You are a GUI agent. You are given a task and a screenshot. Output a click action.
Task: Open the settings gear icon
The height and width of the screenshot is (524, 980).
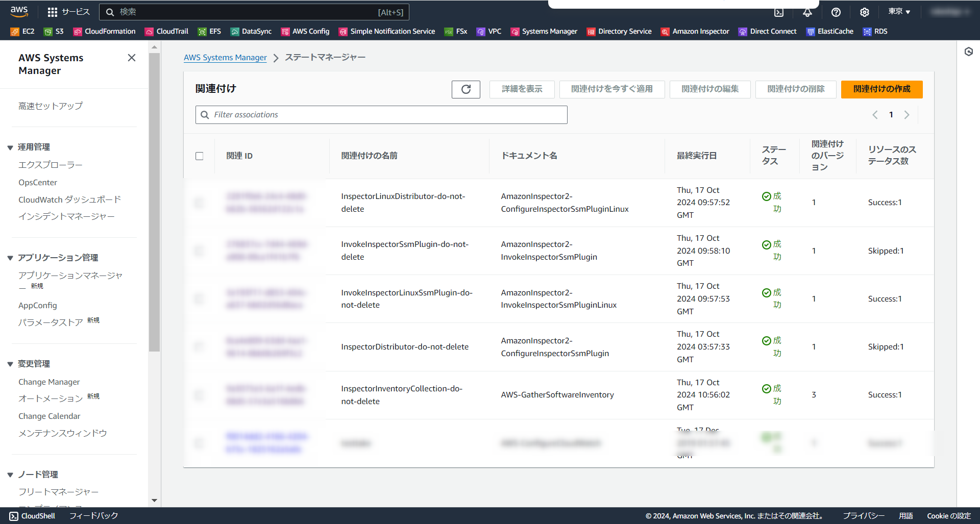tap(865, 12)
